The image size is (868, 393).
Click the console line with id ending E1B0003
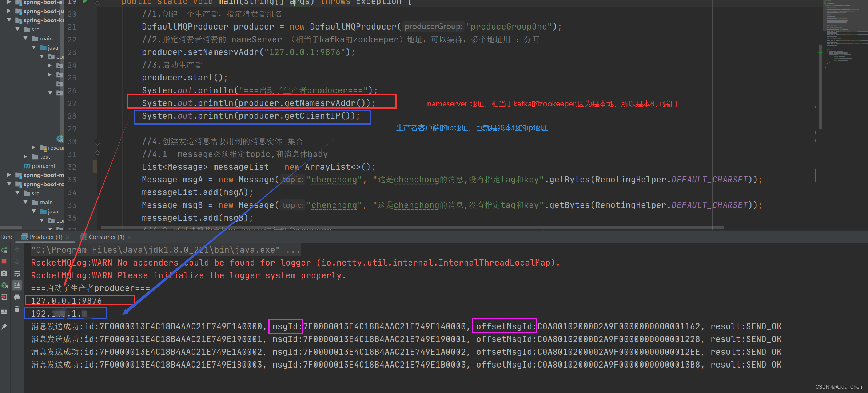(406, 365)
